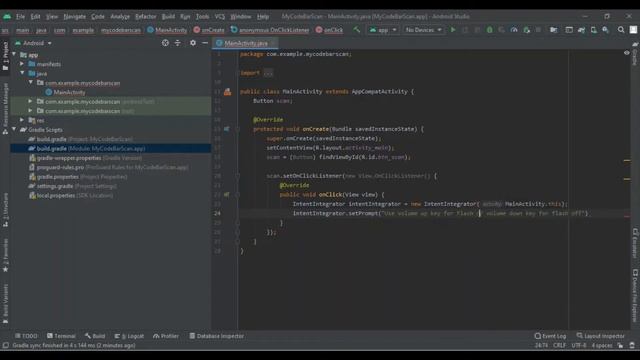The height and width of the screenshot is (360, 640).
Task: Toggle the Resource Manager side panel
Action: tap(5, 109)
